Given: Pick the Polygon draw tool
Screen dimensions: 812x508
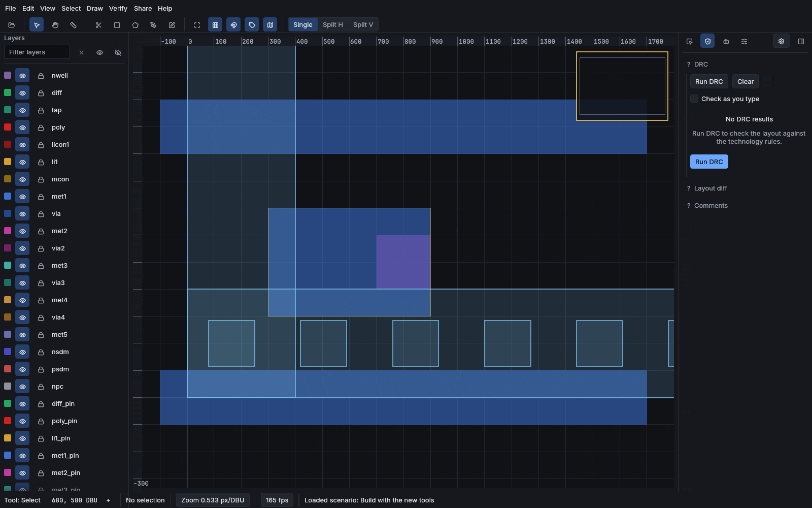Looking at the screenshot, I should point(135,25).
